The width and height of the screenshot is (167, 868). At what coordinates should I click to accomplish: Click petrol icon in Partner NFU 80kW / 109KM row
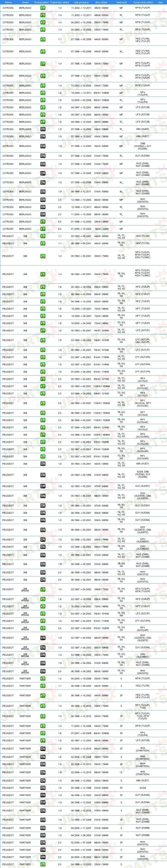point(43,733)
